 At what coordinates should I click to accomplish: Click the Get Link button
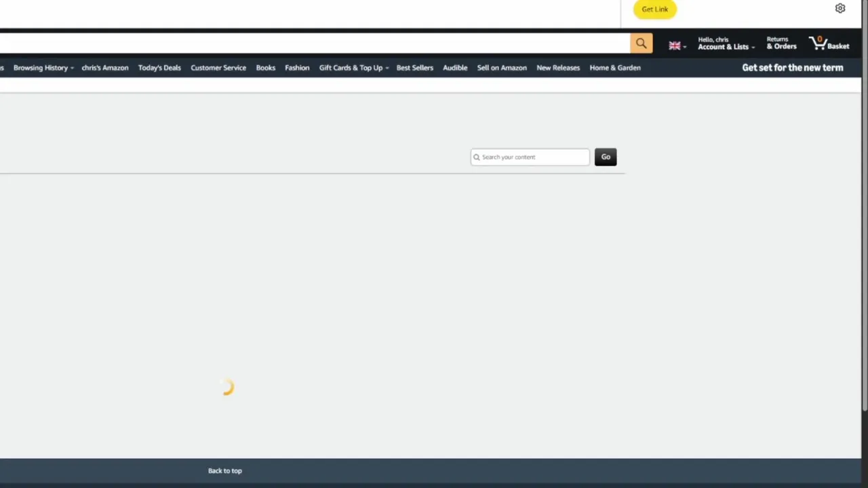tap(655, 9)
